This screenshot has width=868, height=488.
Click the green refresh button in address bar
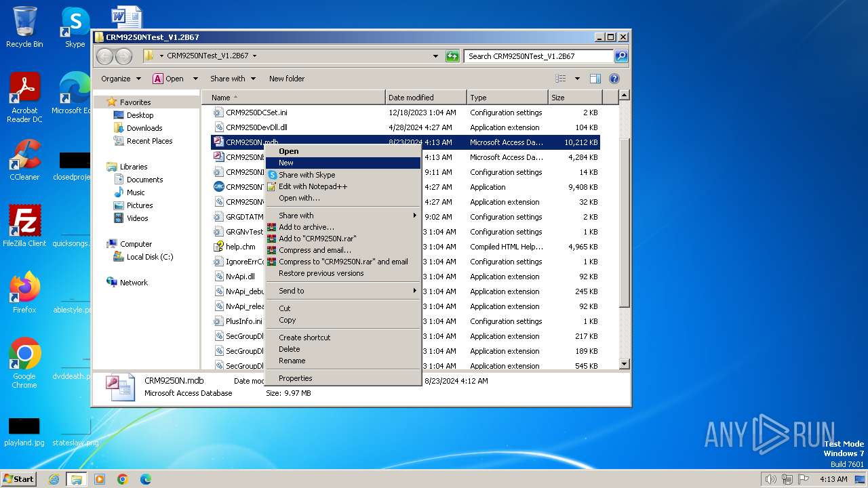coord(452,56)
